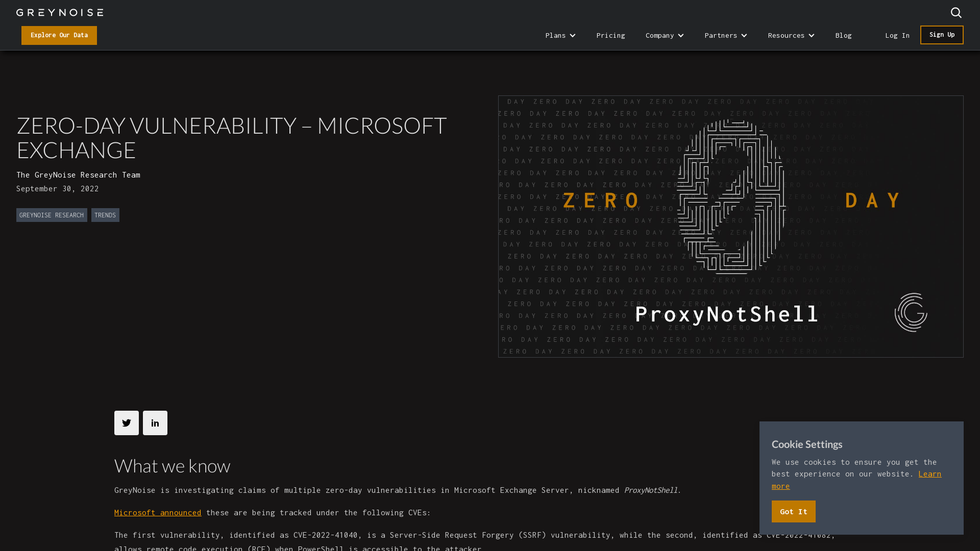The width and height of the screenshot is (980, 551).
Task: Click the Log In link
Action: tap(897, 35)
